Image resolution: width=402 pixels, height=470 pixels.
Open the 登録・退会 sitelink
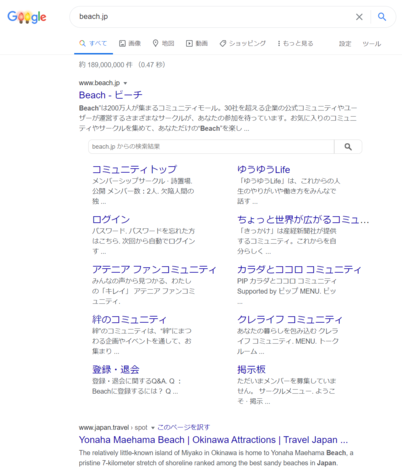116,369
